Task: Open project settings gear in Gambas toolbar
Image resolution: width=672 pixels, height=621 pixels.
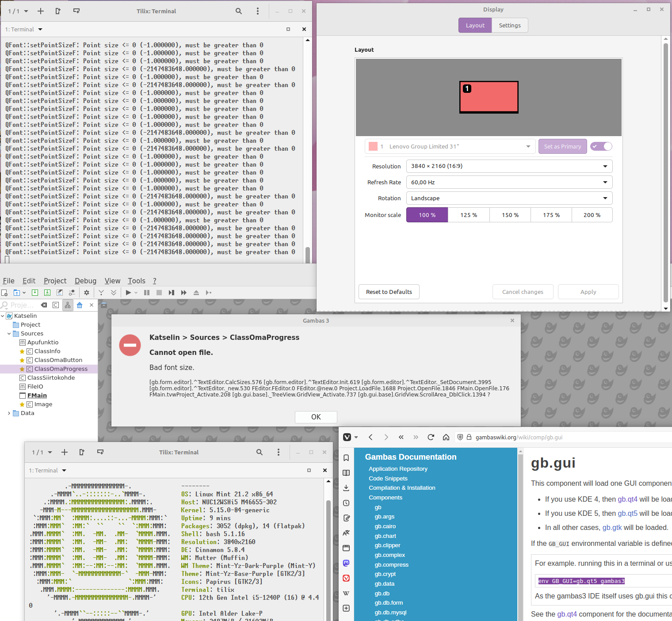Action: point(87,293)
